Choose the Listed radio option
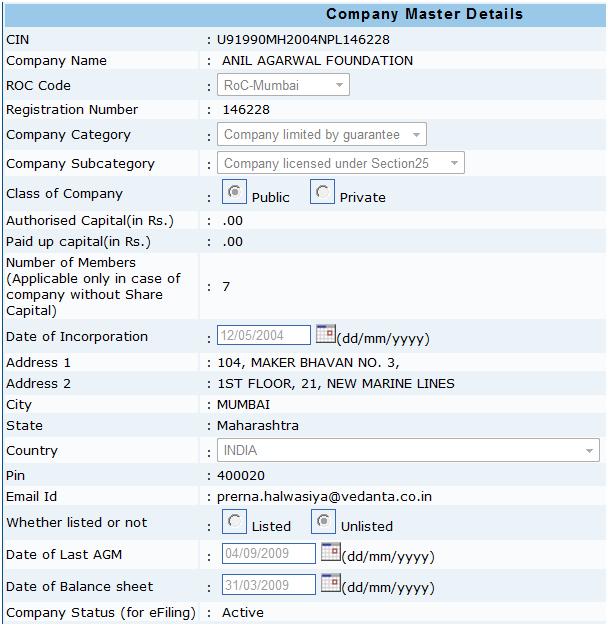Image resolution: width=608 pixels, height=626 pixels. (x=234, y=521)
